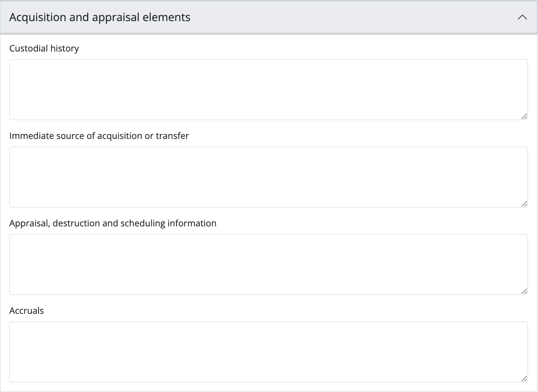538x392 pixels.
Task: Click the Immediate source field resize grip
Action: pyautogui.click(x=524, y=204)
